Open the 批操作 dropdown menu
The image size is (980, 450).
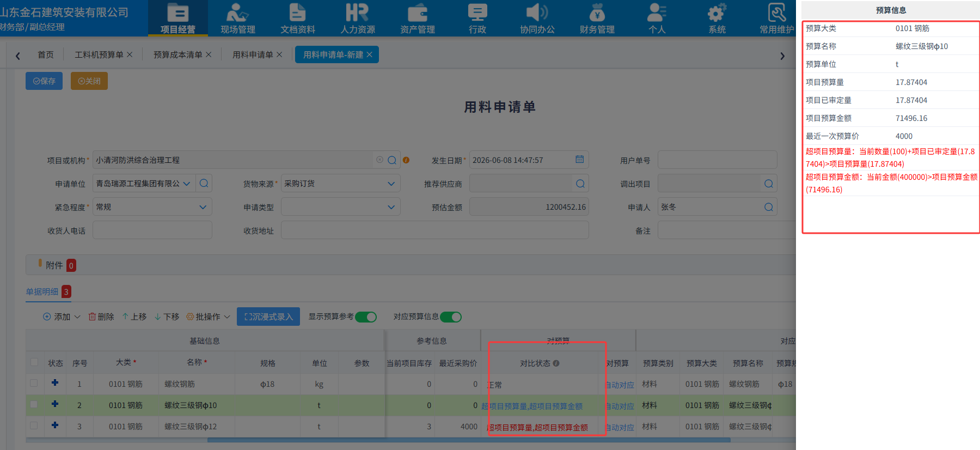(209, 317)
